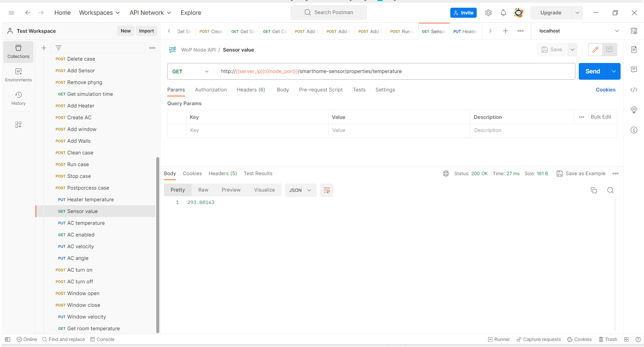The image size is (644, 347).
Task: Select the Raw response view
Action: pos(203,190)
